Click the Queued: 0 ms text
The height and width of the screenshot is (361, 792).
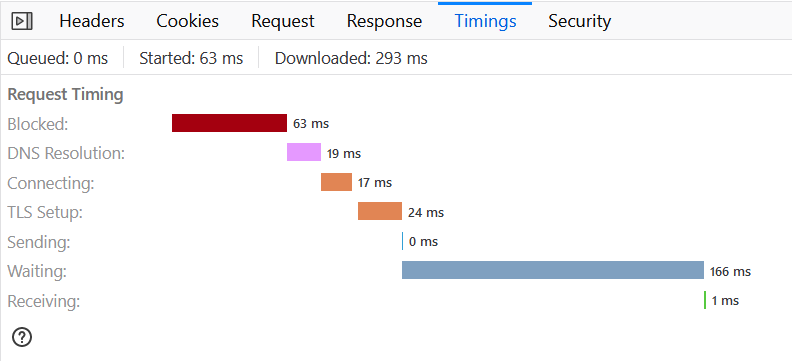click(58, 59)
